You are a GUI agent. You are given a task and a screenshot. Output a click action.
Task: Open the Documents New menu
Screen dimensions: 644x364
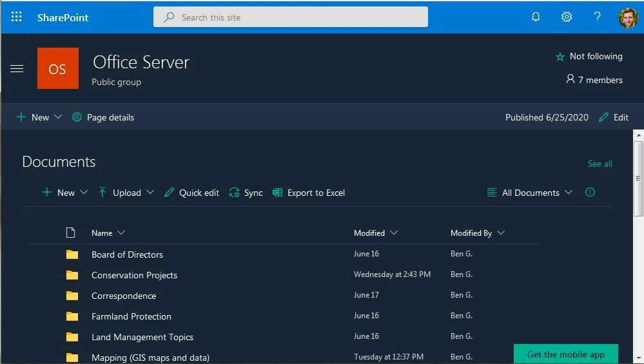click(65, 193)
